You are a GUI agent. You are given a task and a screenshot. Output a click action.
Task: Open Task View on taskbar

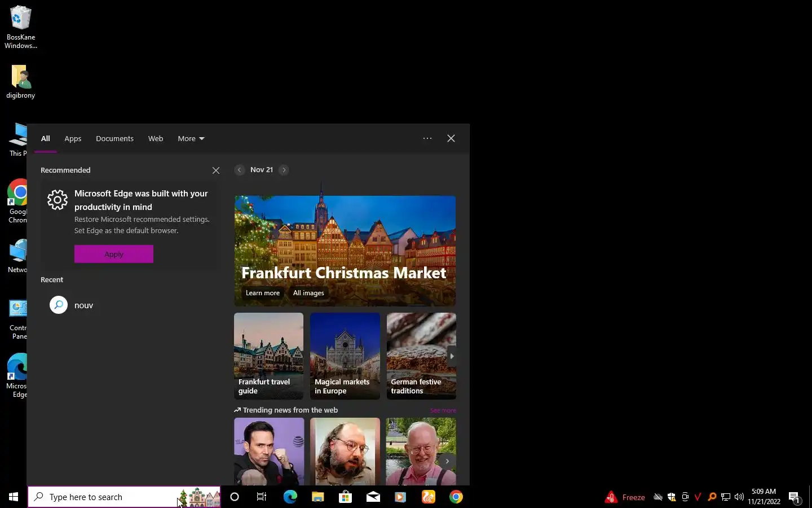(262, 497)
